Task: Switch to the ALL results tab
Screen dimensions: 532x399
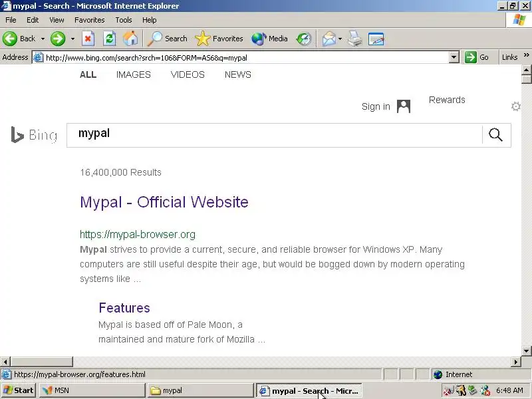Action: pyautogui.click(x=88, y=74)
